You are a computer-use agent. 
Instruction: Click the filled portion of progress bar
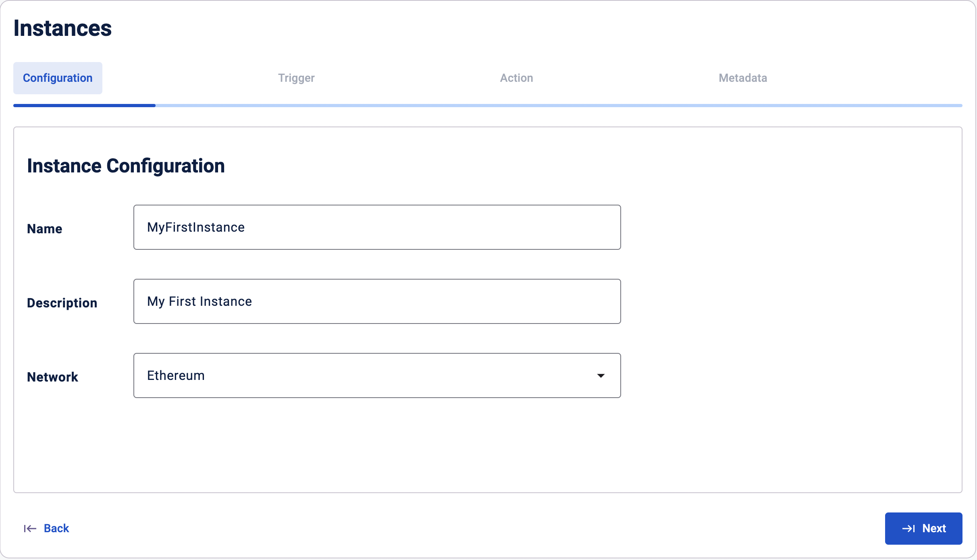[84, 106]
